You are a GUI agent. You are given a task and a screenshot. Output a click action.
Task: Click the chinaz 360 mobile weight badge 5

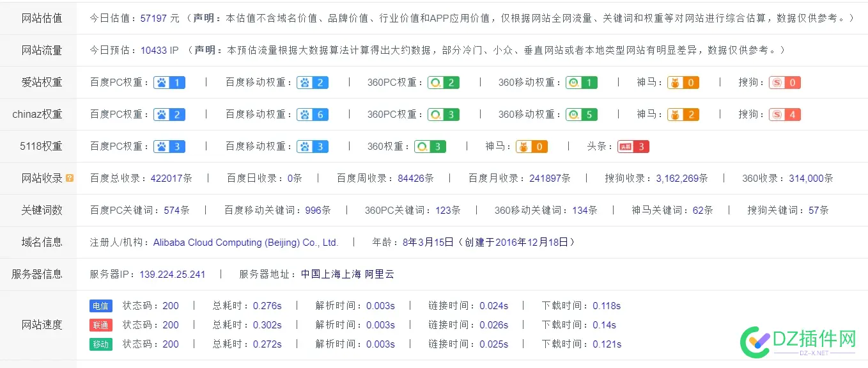click(582, 115)
